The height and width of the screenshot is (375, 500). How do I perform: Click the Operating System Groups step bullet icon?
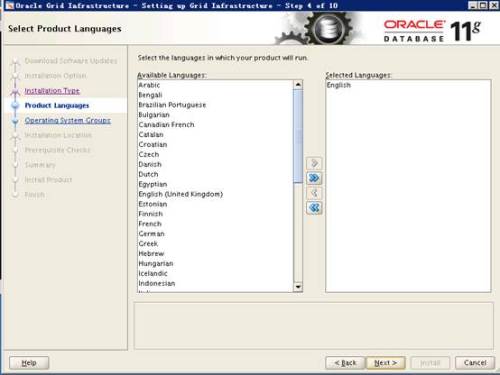pyautogui.click(x=15, y=121)
